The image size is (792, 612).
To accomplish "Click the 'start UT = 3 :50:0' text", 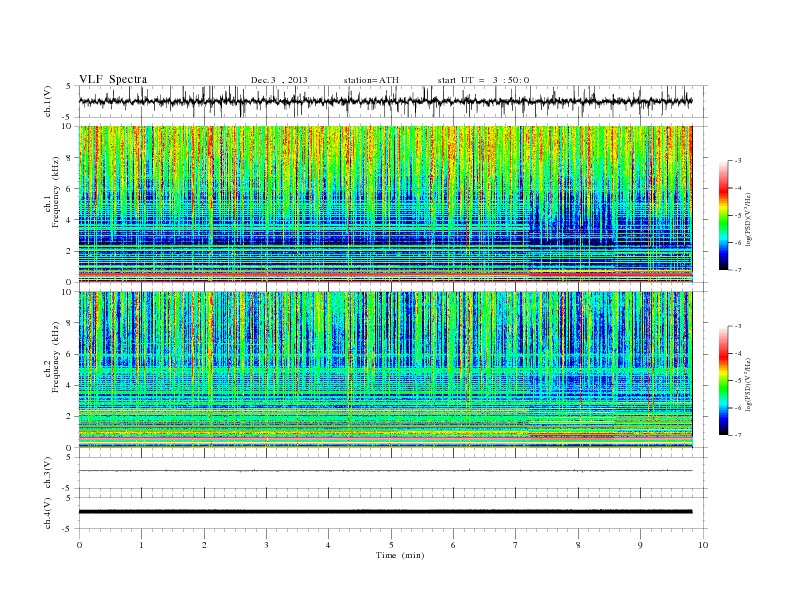I will pyautogui.click(x=483, y=80).
